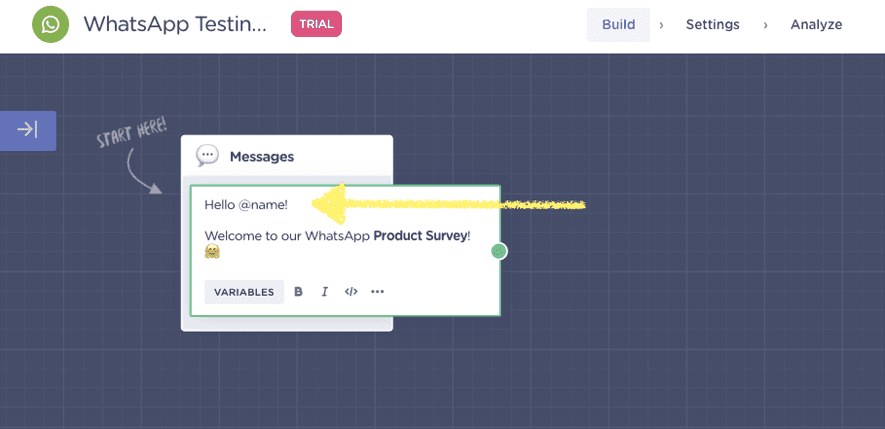The width and height of the screenshot is (885, 429).
Task: Click the green WhatsApp logo icon
Action: tap(50, 24)
